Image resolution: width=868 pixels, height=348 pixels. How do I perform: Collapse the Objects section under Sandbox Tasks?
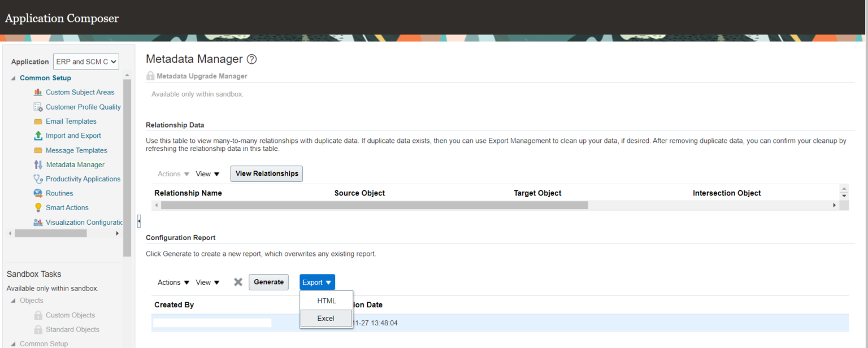click(x=14, y=301)
